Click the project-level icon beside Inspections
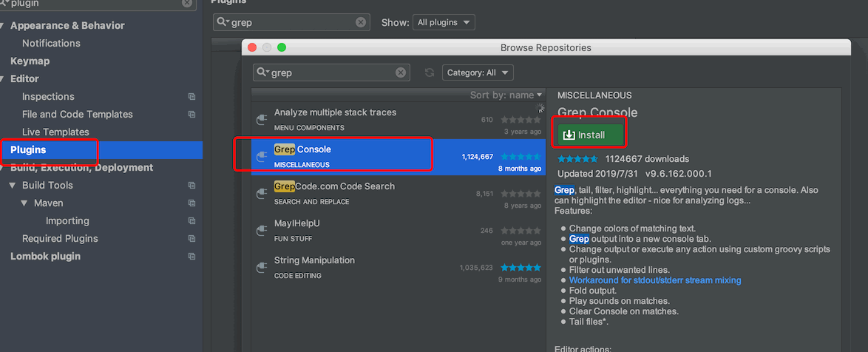The width and height of the screenshot is (868, 352). click(191, 96)
